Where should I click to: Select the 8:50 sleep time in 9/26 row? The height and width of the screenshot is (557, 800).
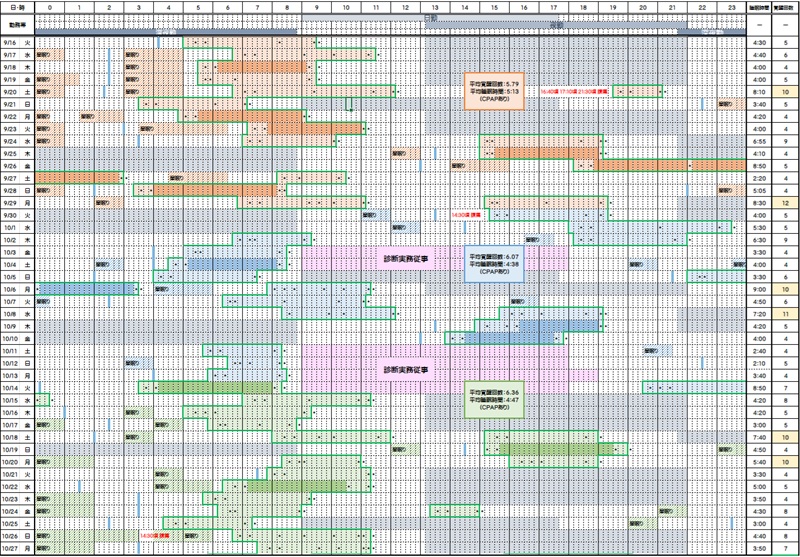click(758, 167)
